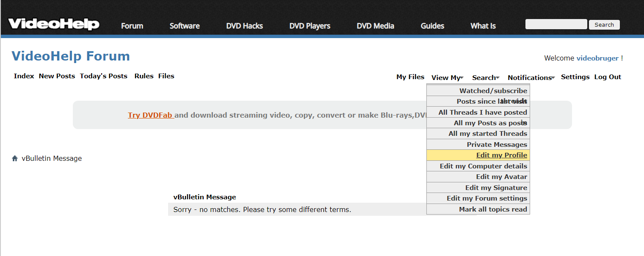View Today's Posts link
Image resolution: width=644 pixels, height=256 pixels.
click(103, 76)
